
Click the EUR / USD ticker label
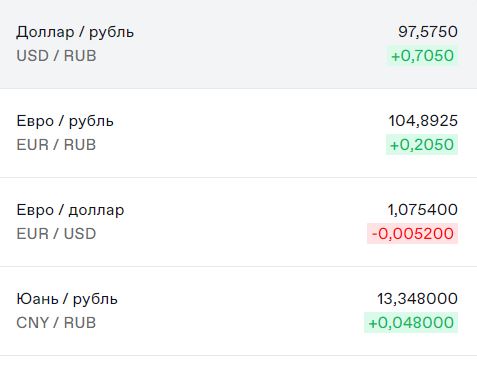point(56,234)
